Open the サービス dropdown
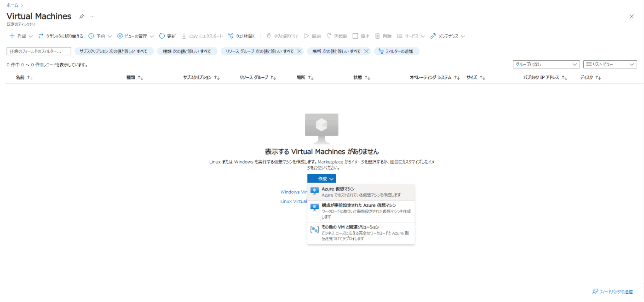 pyautogui.click(x=411, y=36)
